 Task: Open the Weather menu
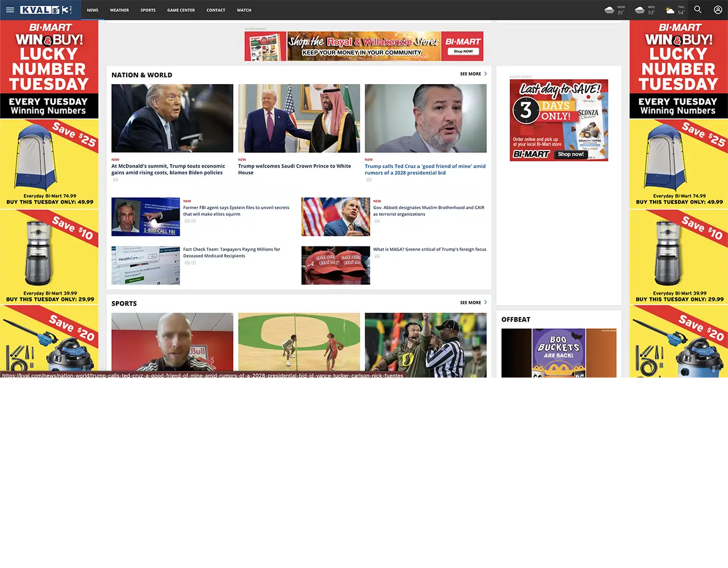[119, 10]
